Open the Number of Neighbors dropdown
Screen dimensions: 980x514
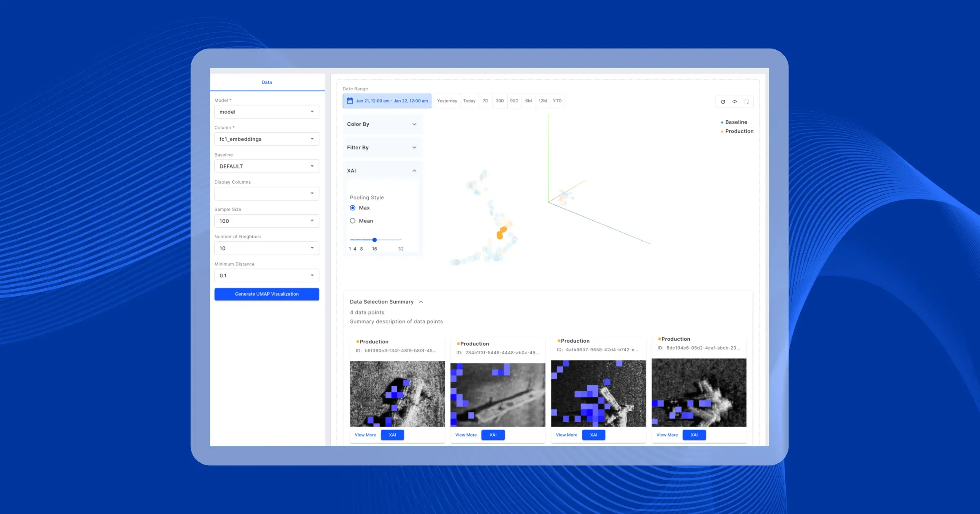click(267, 248)
